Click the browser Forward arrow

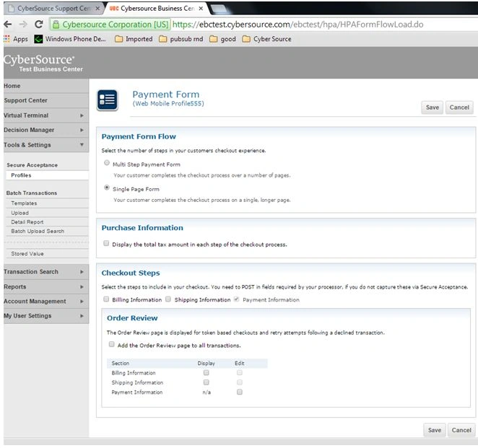coord(23,24)
